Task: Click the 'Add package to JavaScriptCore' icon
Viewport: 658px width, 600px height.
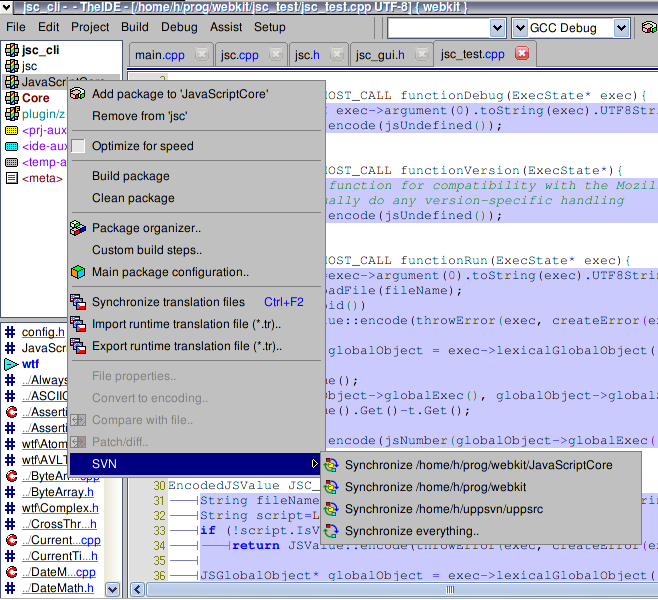Action: pos(78,94)
